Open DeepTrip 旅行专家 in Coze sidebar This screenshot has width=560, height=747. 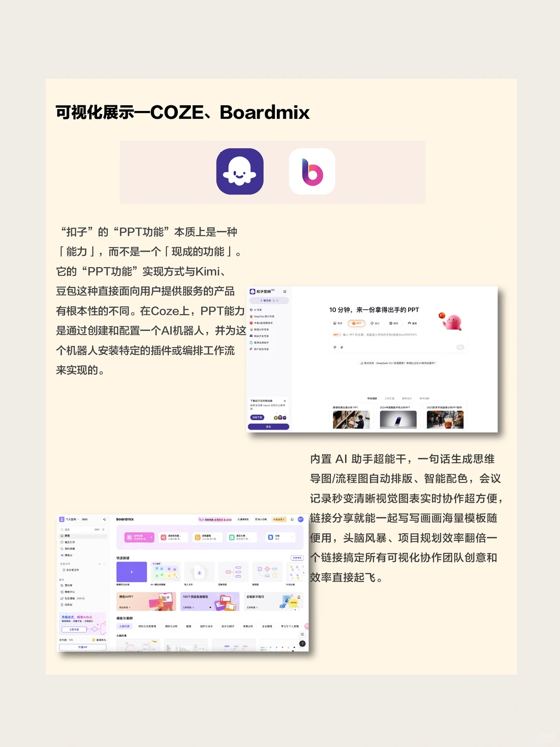[x=262, y=316]
